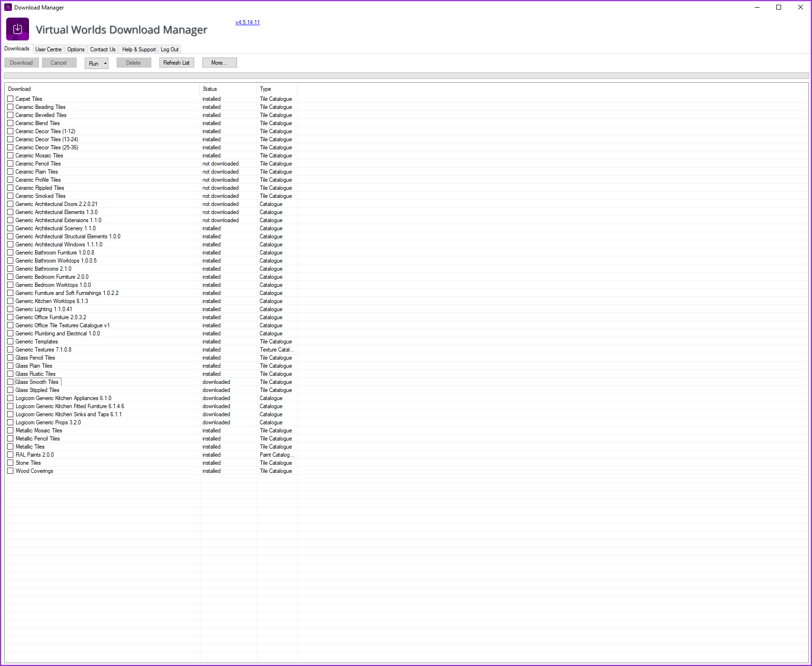This screenshot has height=666, width=812.
Task: Sort by the Download column header
Action: (102, 89)
